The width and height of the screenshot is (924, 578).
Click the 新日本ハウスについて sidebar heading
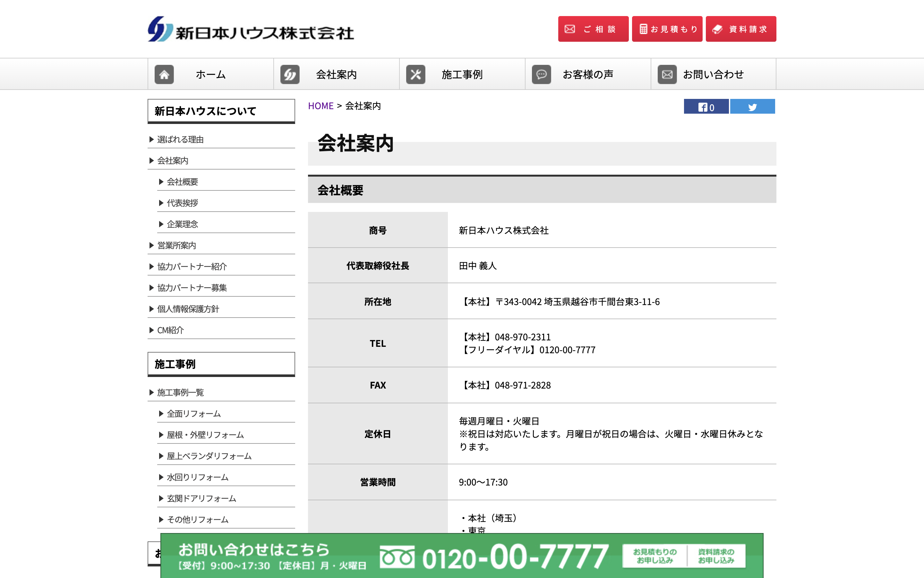tap(221, 111)
